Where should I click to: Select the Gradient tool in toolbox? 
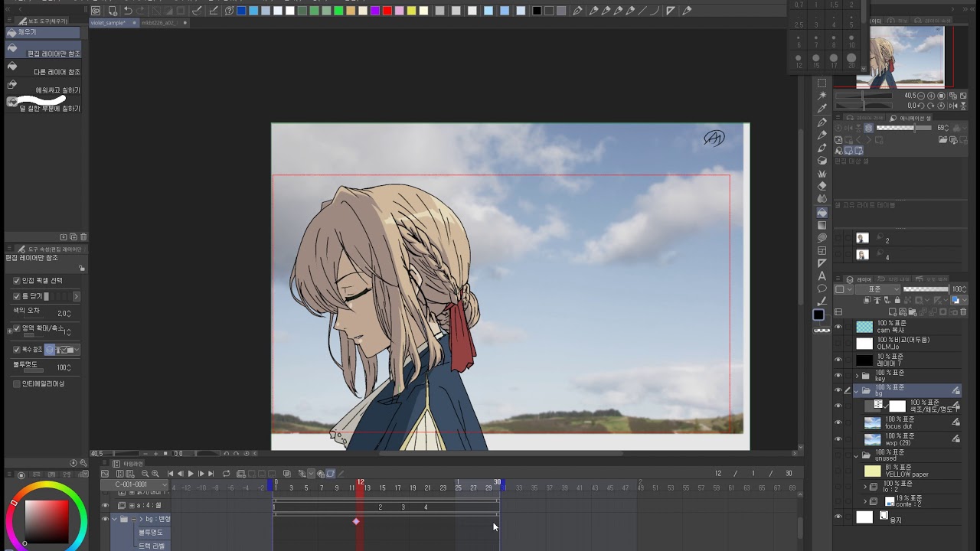coord(822,225)
